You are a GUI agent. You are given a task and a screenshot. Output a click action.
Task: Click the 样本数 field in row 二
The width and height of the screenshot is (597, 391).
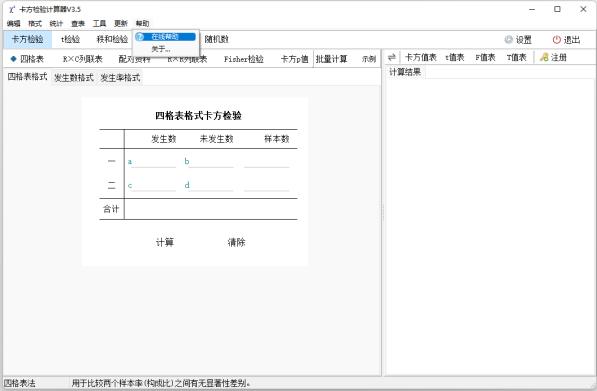[267, 185]
